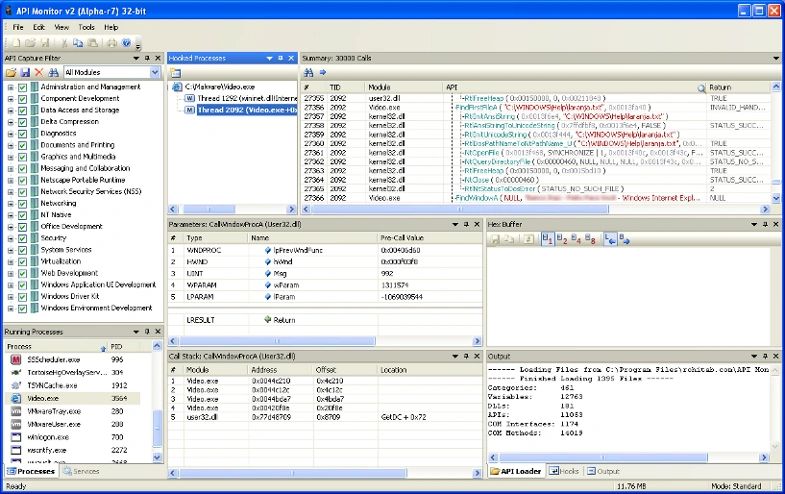Click the red X delete icon in filter toolbar

(x=39, y=73)
